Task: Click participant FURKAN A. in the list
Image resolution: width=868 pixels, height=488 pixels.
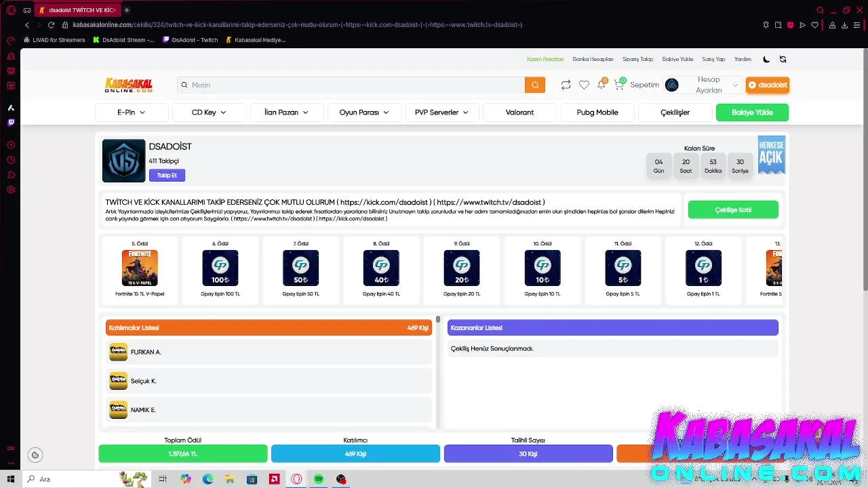Action: pyautogui.click(x=269, y=352)
